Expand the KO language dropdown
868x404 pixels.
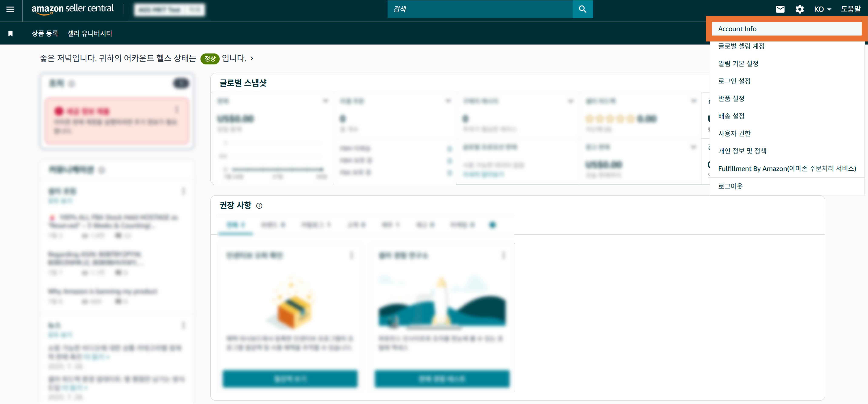pos(822,9)
